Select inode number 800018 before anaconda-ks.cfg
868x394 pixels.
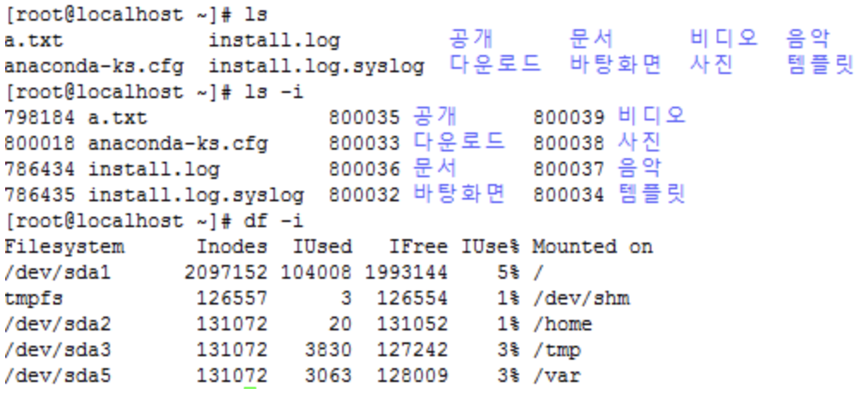(40, 144)
